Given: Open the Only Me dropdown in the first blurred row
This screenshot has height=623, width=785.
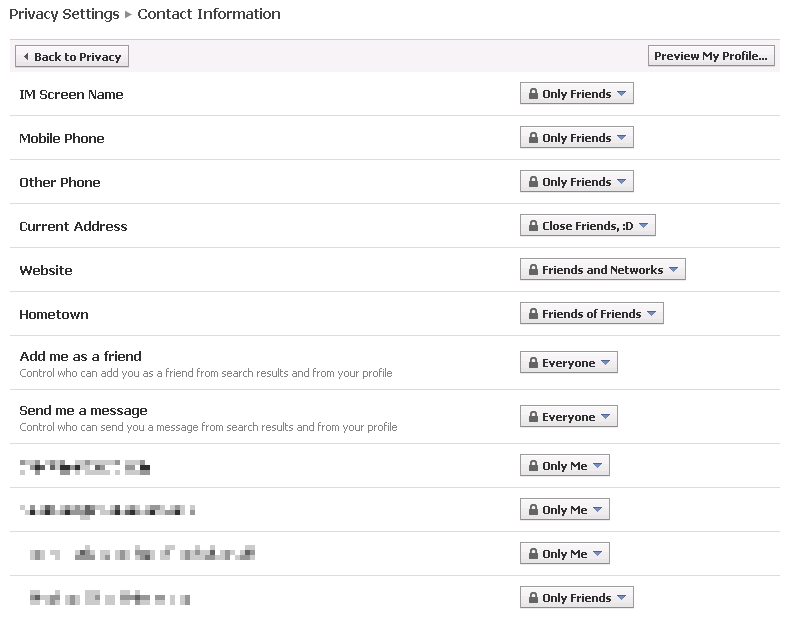Looking at the screenshot, I should point(564,466).
